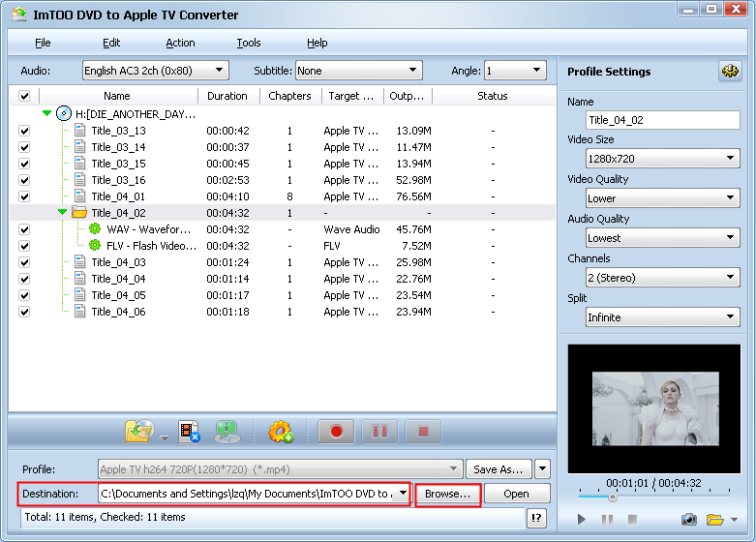
Task: Click the document icon of Title_04_06
Action: (80, 311)
